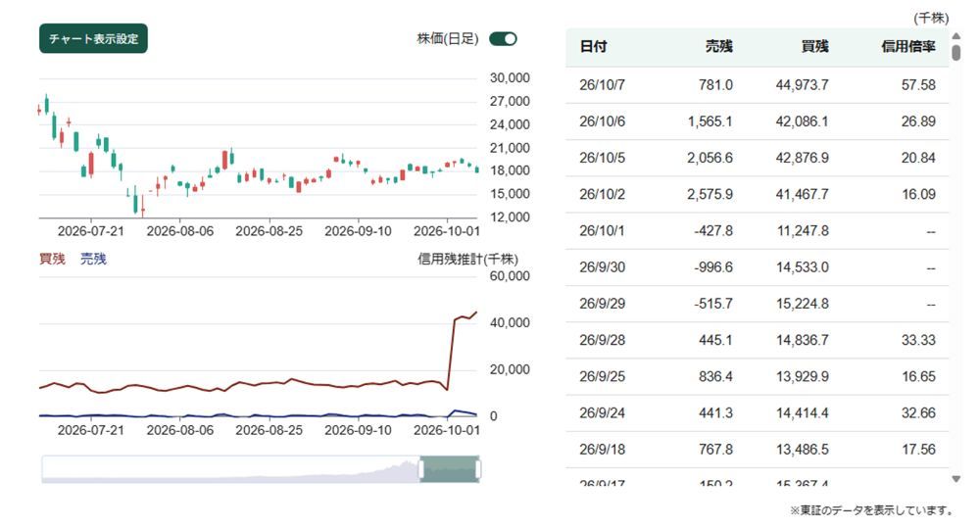Select the 26/9/30 date cell
Screen dimensions: 980x529
[x=602, y=267]
